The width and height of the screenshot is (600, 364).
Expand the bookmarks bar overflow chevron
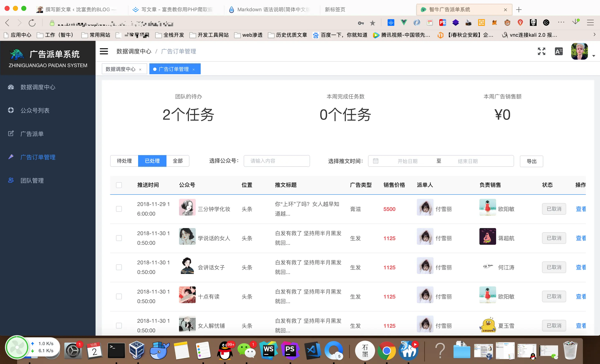pyautogui.click(x=594, y=35)
